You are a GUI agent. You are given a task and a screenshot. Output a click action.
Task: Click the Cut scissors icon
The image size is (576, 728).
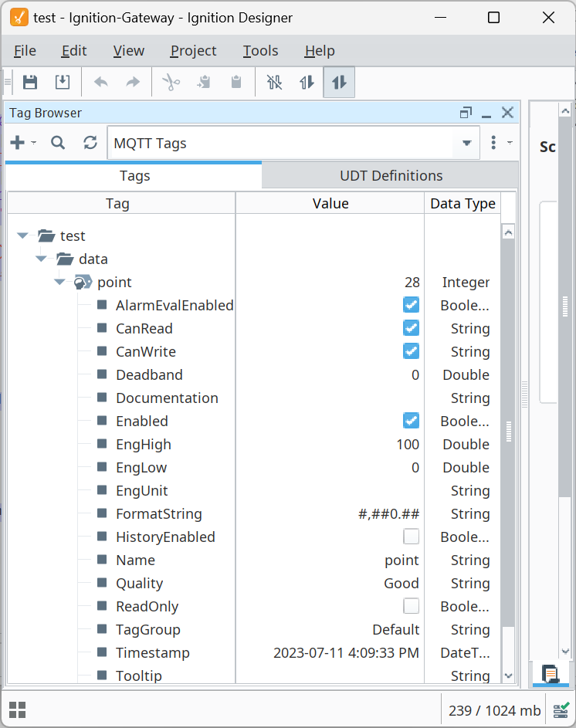coord(171,82)
